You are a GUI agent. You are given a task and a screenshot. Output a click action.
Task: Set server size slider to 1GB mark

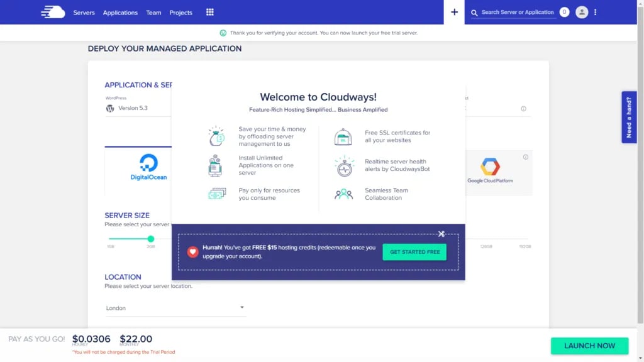click(111, 246)
